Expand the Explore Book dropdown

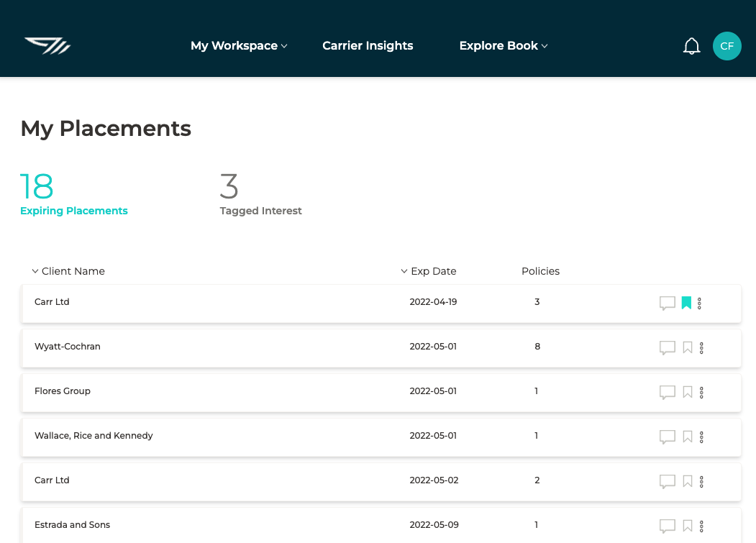point(503,46)
